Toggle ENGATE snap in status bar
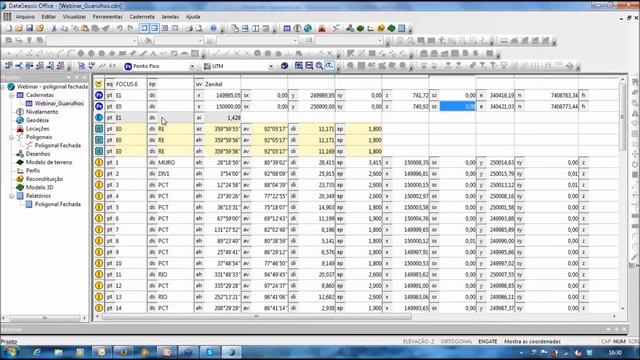The image size is (640, 360). [488, 341]
